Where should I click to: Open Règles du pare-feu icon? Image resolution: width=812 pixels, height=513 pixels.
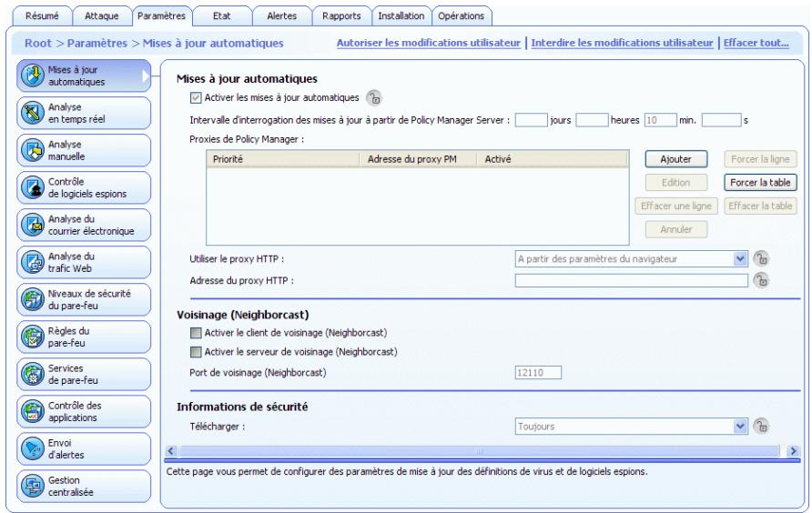[32, 337]
